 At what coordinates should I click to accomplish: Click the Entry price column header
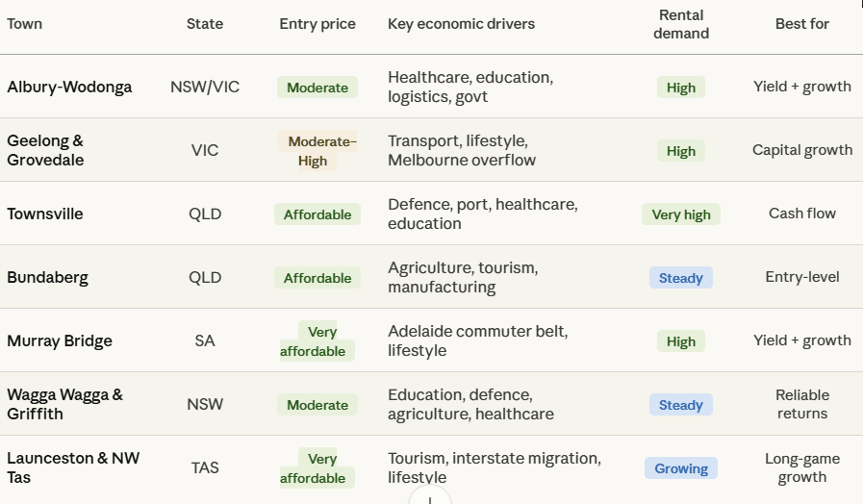(x=317, y=24)
